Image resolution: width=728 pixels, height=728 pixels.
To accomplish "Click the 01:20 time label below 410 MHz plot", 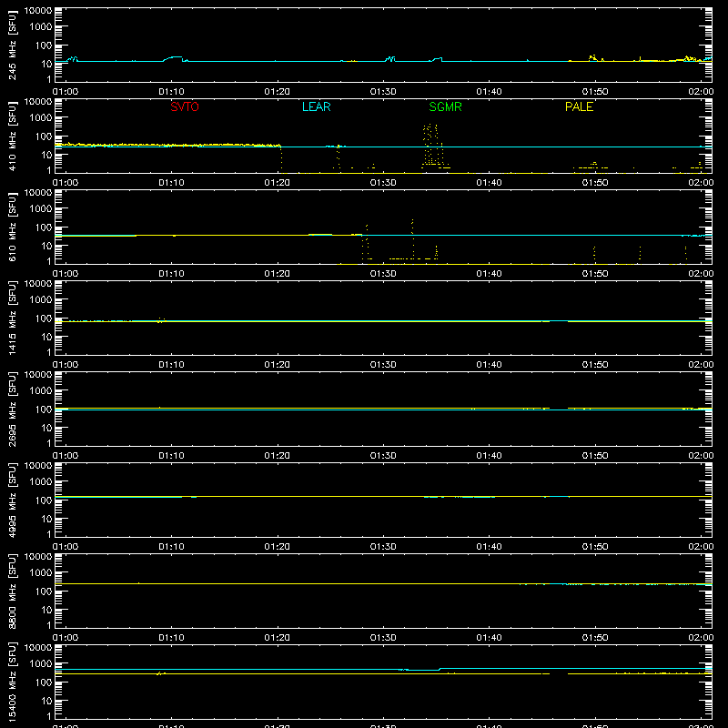I will [x=278, y=183].
